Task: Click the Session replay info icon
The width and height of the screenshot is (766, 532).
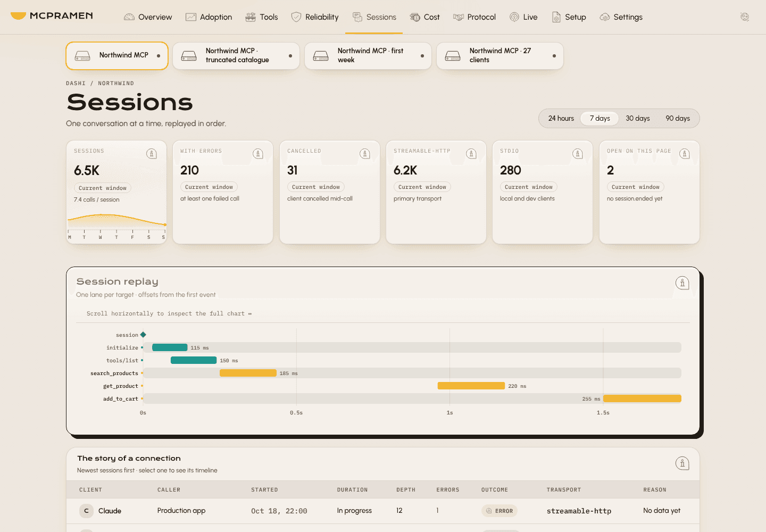Action: (x=682, y=283)
